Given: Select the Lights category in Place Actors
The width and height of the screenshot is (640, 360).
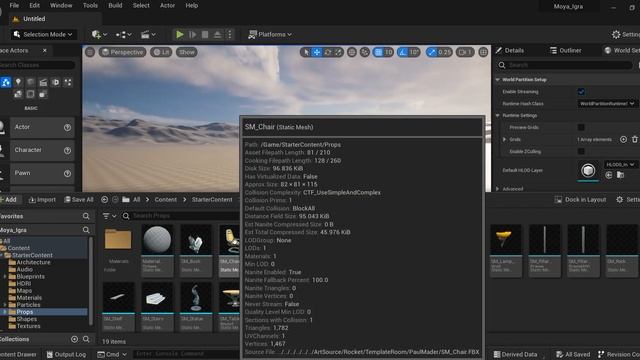Looking at the screenshot, I should coord(18,82).
